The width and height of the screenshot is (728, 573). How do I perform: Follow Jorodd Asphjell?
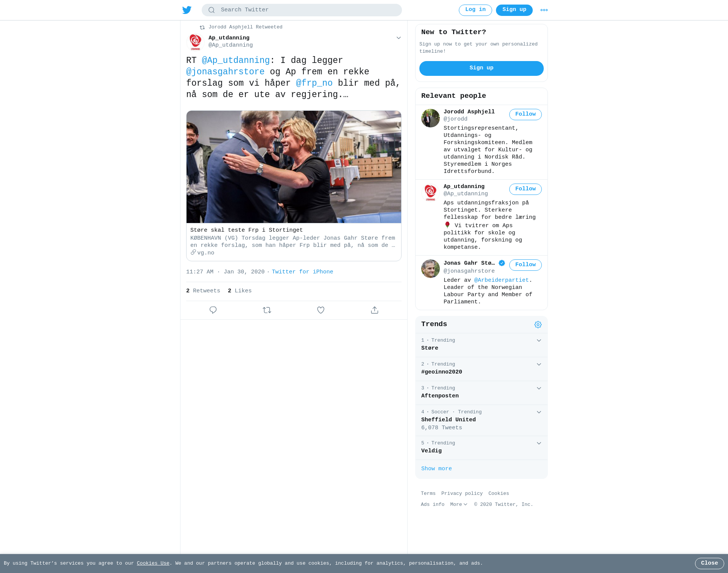pos(526,115)
